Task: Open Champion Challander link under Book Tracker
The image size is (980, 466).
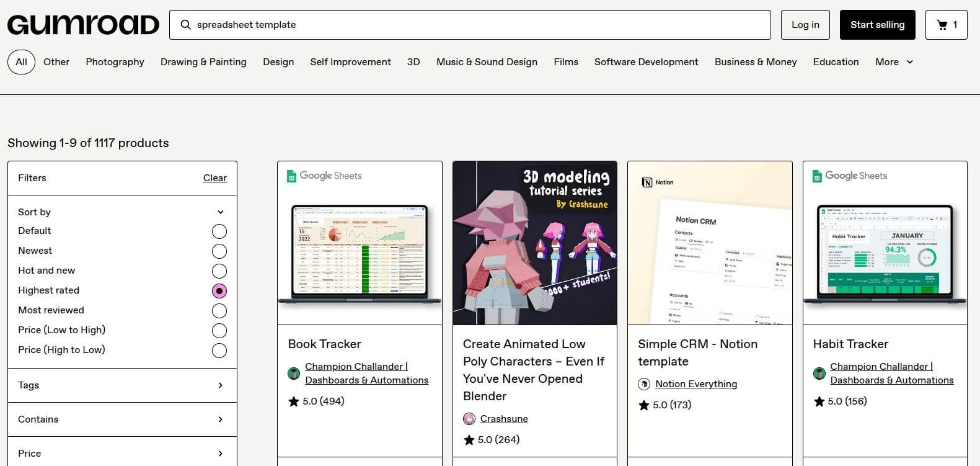Action: tap(366, 374)
